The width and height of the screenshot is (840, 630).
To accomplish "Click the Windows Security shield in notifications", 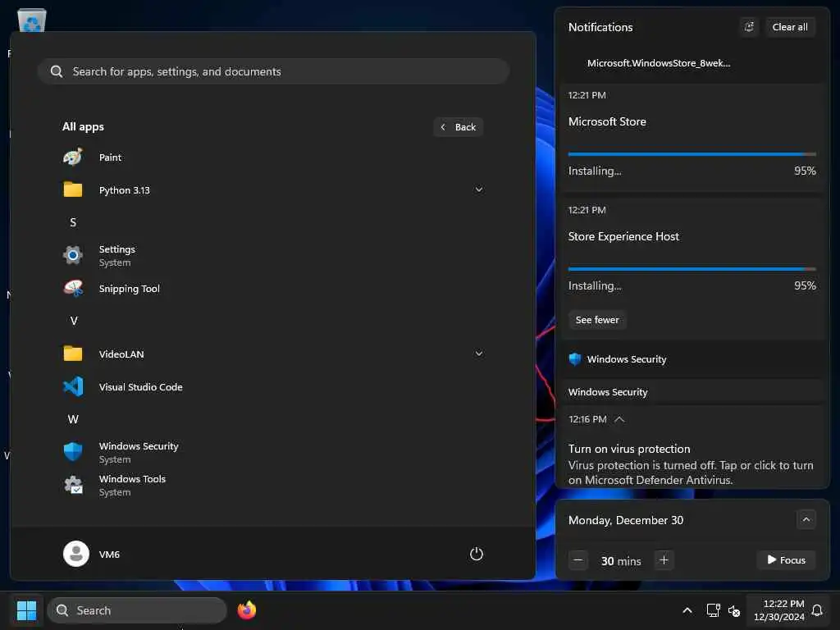I will 575,359.
